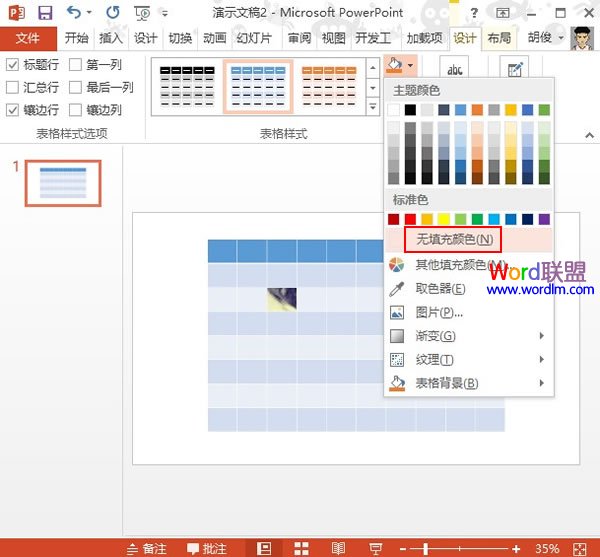Click the ribbon display options icon
This screenshot has height=557, width=600.
502,13
